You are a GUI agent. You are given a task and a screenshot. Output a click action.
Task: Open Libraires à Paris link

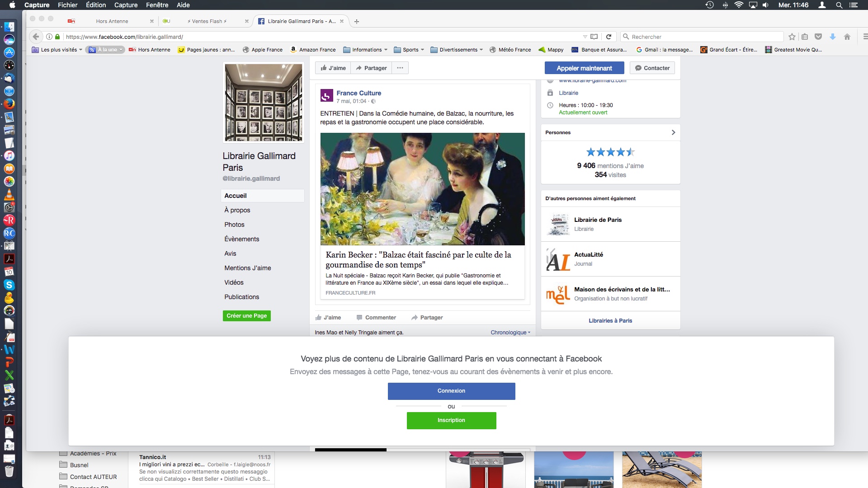pyautogui.click(x=610, y=321)
